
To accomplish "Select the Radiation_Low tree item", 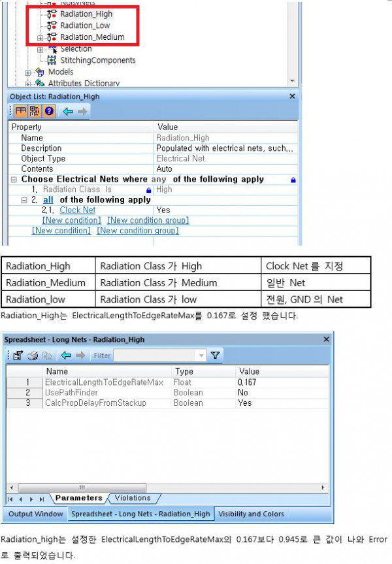I will (x=85, y=25).
